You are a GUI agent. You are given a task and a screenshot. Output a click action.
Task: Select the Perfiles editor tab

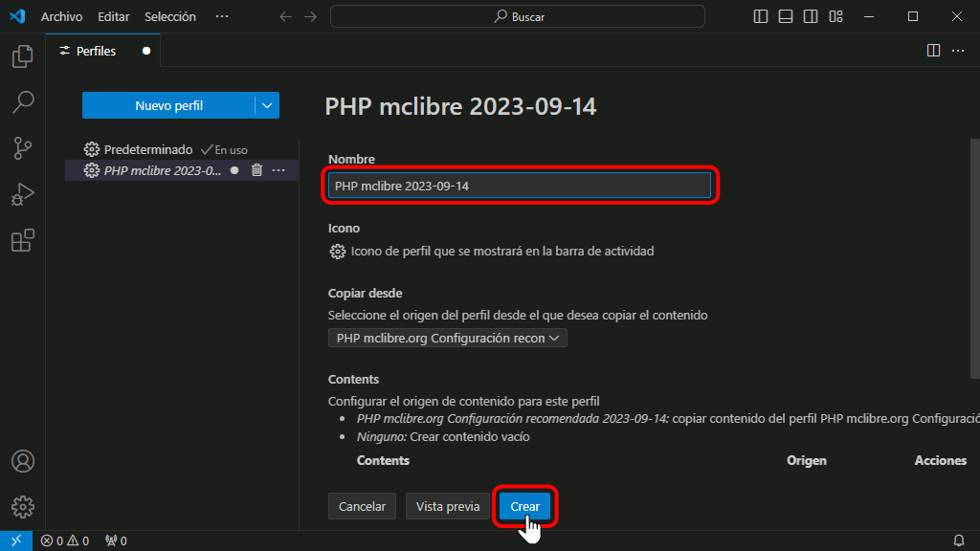pyautogui.click(x=102, y=51)
